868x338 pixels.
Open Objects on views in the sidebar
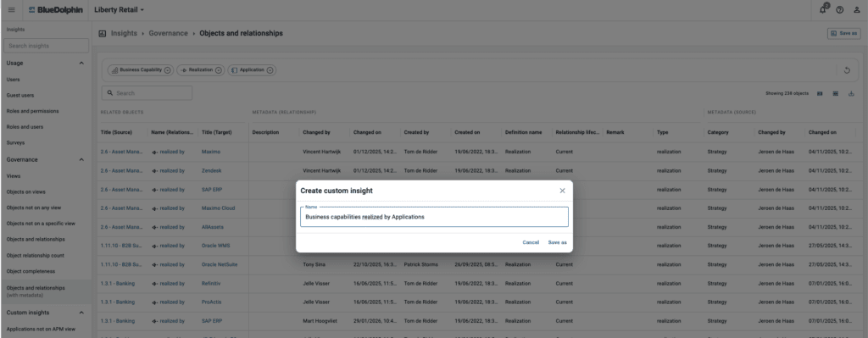[26, 192]
